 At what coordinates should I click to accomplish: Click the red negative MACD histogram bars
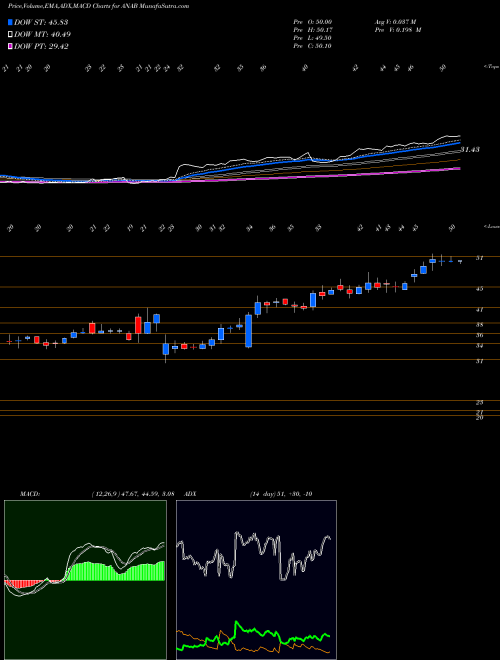(x=24, y=584)
